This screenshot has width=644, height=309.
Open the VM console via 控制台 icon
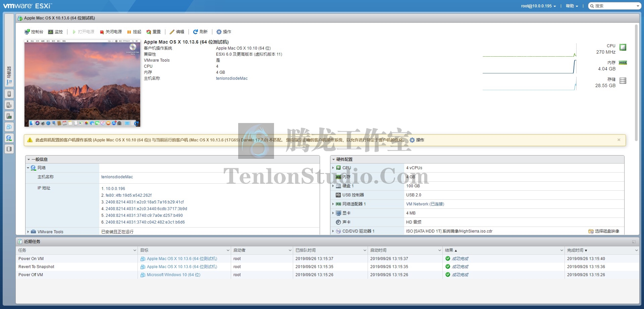click(x=35, y=32)
